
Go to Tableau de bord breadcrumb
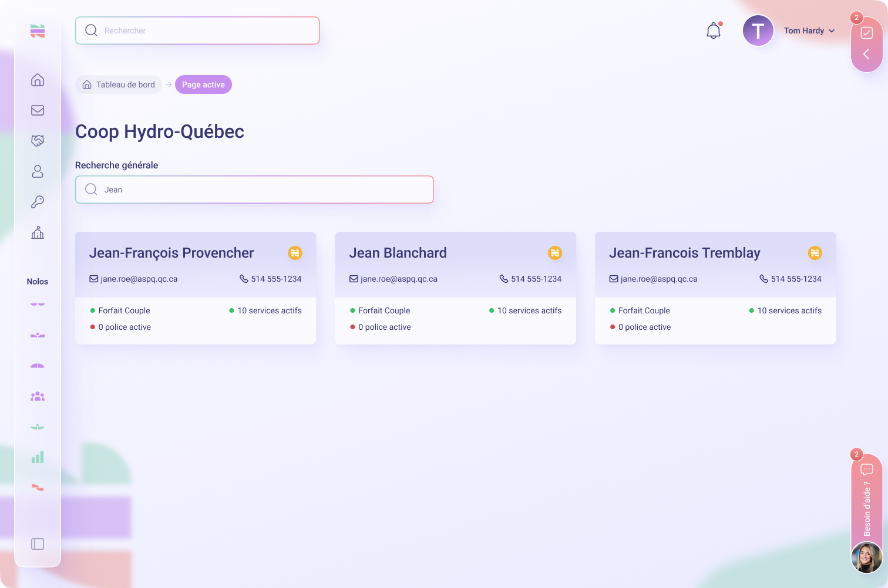(119, 85)
